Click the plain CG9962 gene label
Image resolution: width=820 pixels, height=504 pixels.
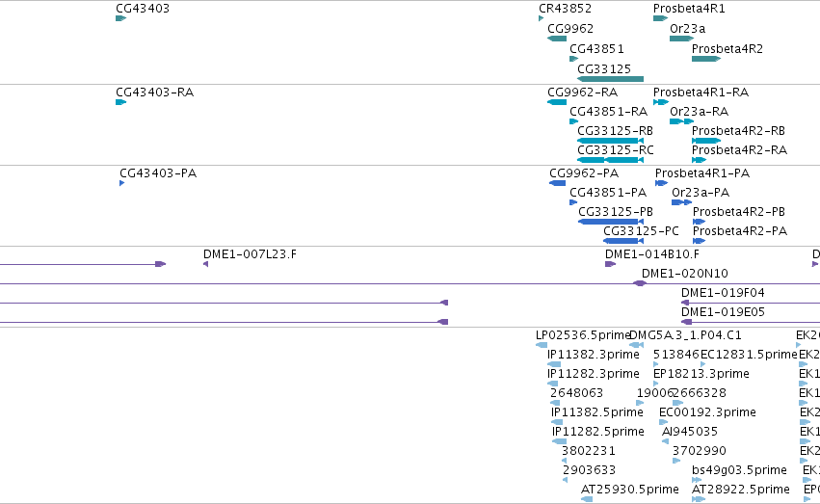coord(570,29)
